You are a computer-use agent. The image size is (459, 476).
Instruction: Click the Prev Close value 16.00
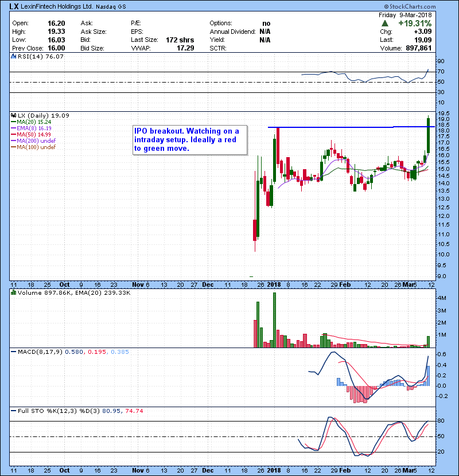56,48
